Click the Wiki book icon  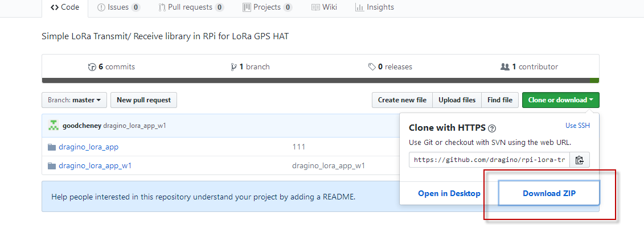click(315, 7)
